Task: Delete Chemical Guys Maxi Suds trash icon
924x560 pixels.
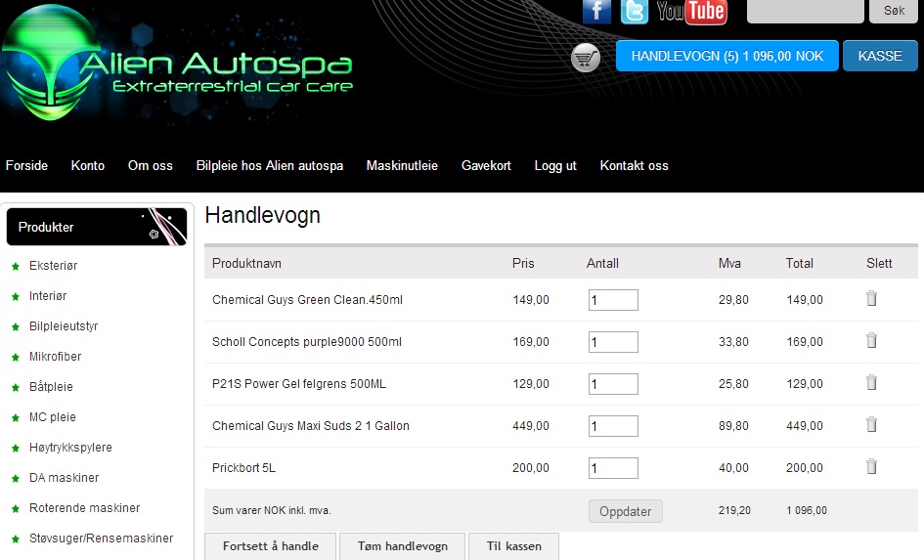Action: [x=871, y=424]
